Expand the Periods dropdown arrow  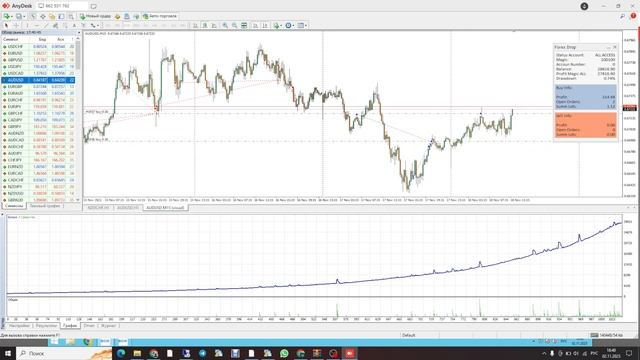coord(294,25)
